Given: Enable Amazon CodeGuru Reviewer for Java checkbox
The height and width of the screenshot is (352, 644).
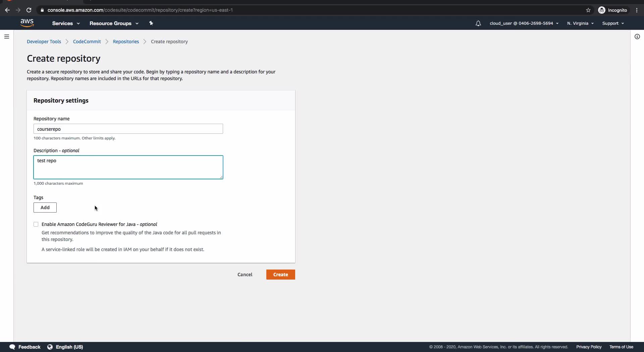Looking at the screenshot, I should tap(36, 224).
